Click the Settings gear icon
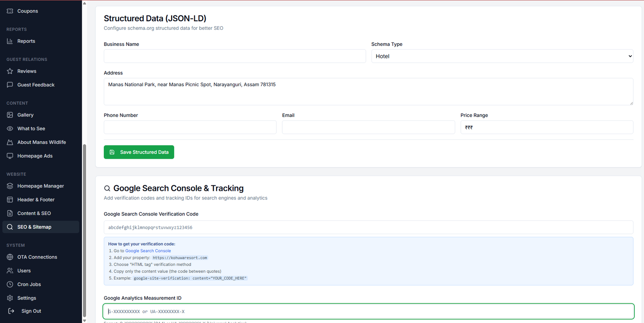This screenshot has height=323, width=644. 10,298
